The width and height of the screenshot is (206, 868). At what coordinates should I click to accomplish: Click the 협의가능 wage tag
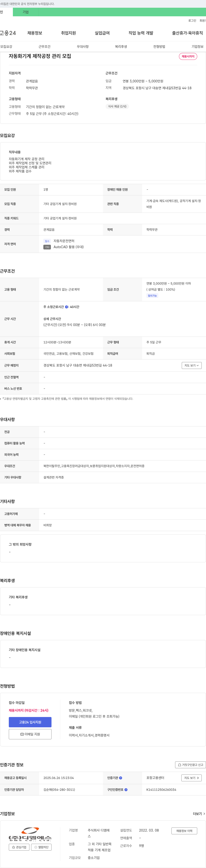(x=152, y=296)
